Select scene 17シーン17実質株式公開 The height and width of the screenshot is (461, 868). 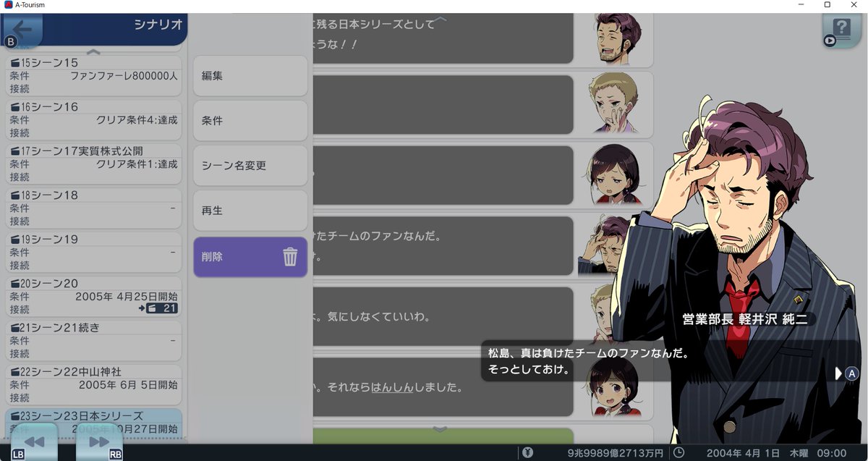click(93, 164)
